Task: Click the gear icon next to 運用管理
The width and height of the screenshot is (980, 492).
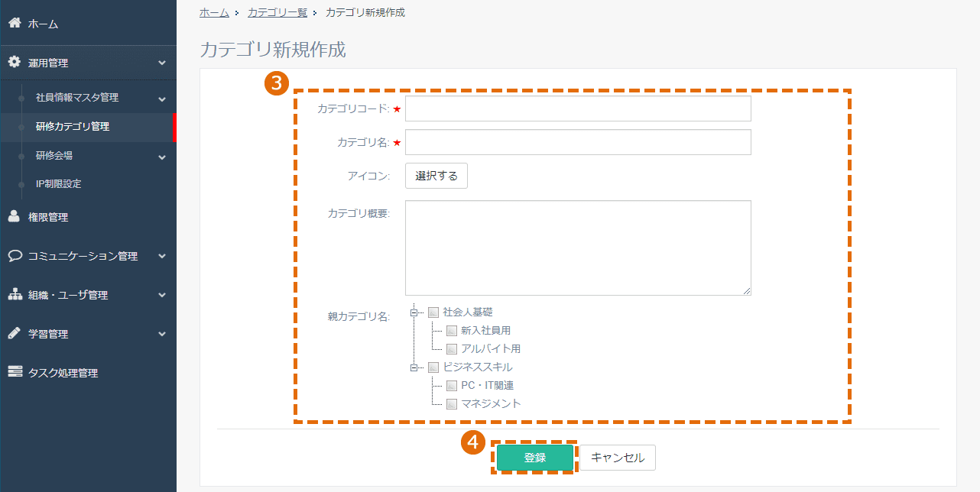Action: pos(14,62)
